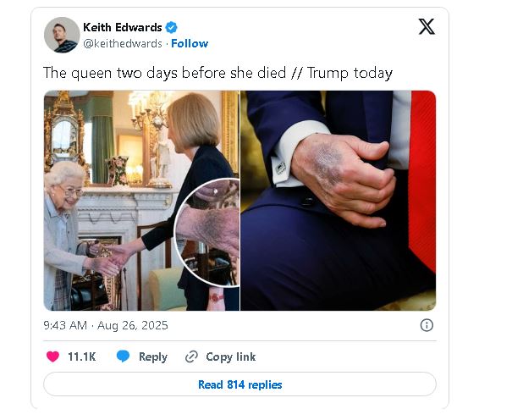Select the Copy link text

point(230,356)
